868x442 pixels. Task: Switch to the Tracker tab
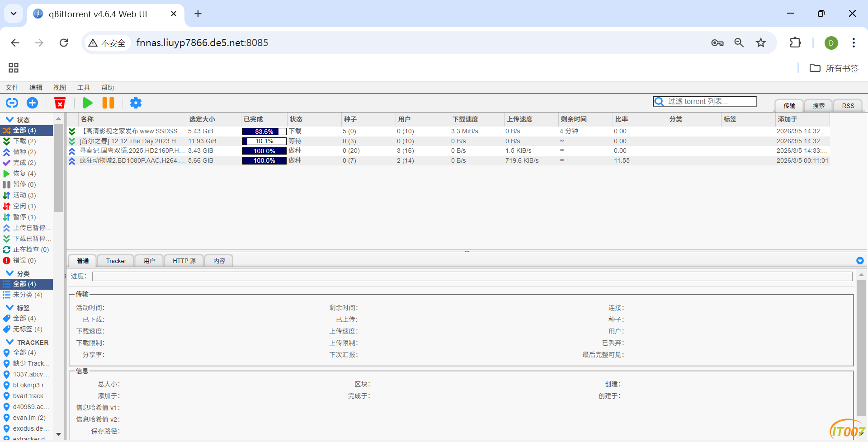[x=116, y=261]
